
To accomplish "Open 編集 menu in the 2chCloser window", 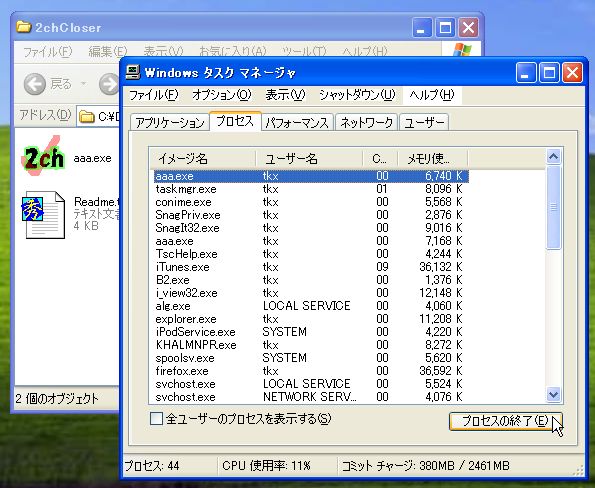I will click(108, 52).
